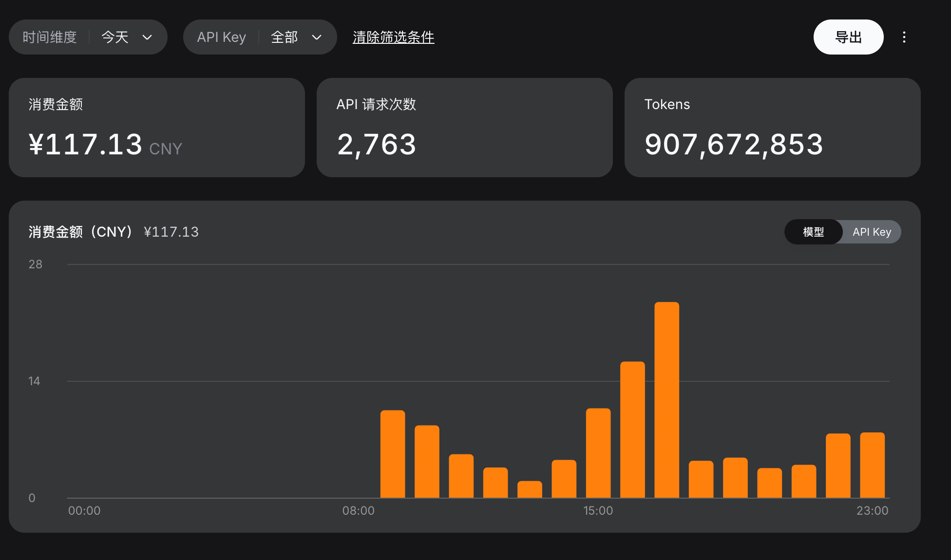This screenshot has width=951, height=560.
Task: Click the tallest orange bar in chart
Action: pyautogui.click(x=666, y=400)
